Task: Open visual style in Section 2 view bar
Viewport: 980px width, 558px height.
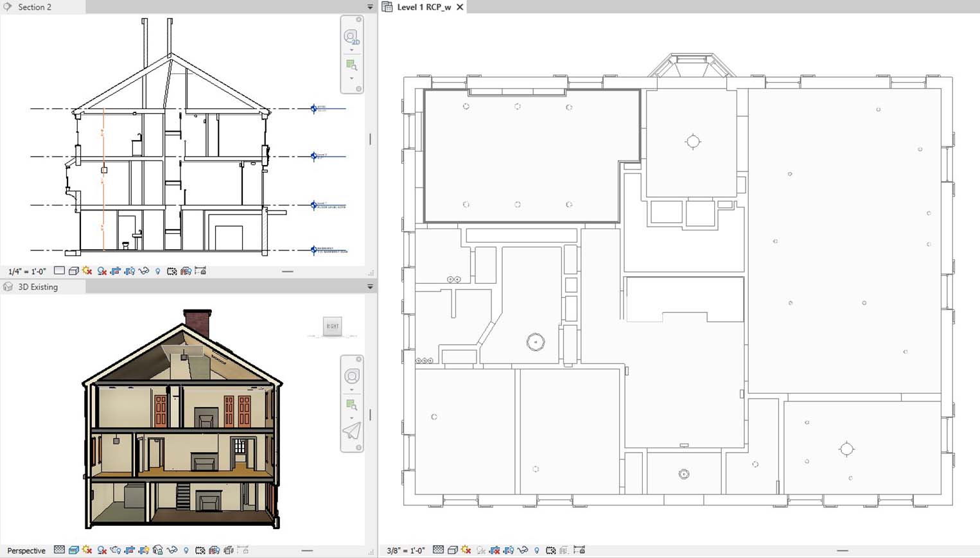Action: [73, 272]
